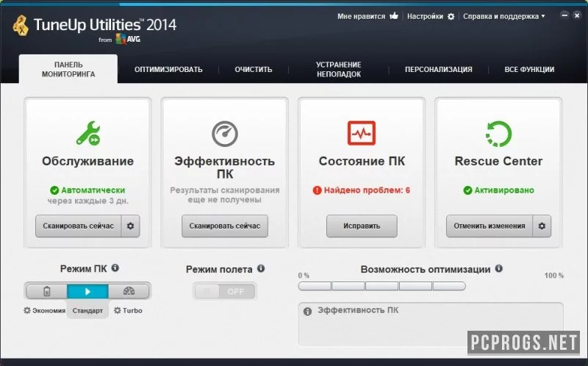Open the Устранение неполадок tab
588x366 pixels.
coord(339,69)
